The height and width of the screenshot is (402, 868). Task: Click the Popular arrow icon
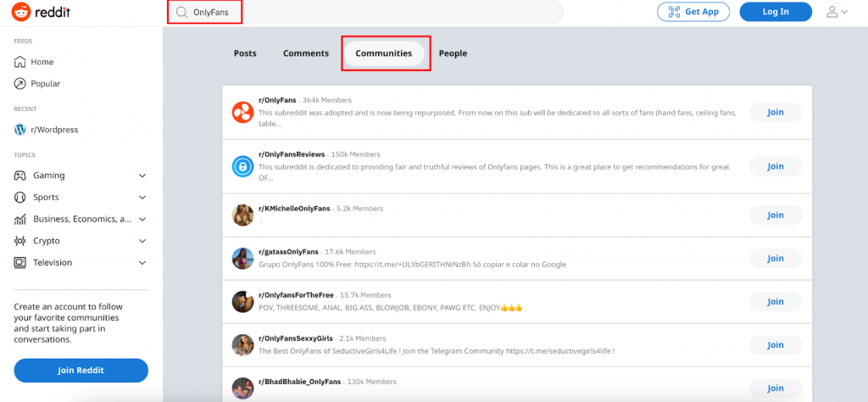(x=20, y=84)
